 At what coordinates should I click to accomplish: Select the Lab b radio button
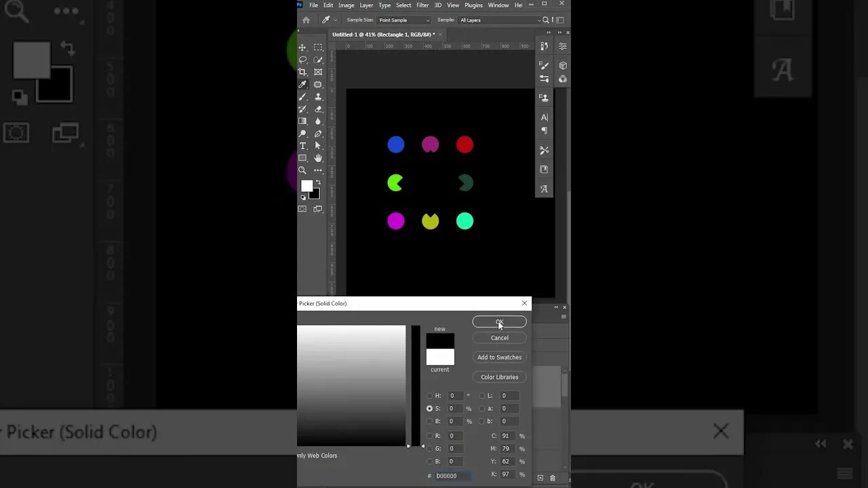click(482, 422)
